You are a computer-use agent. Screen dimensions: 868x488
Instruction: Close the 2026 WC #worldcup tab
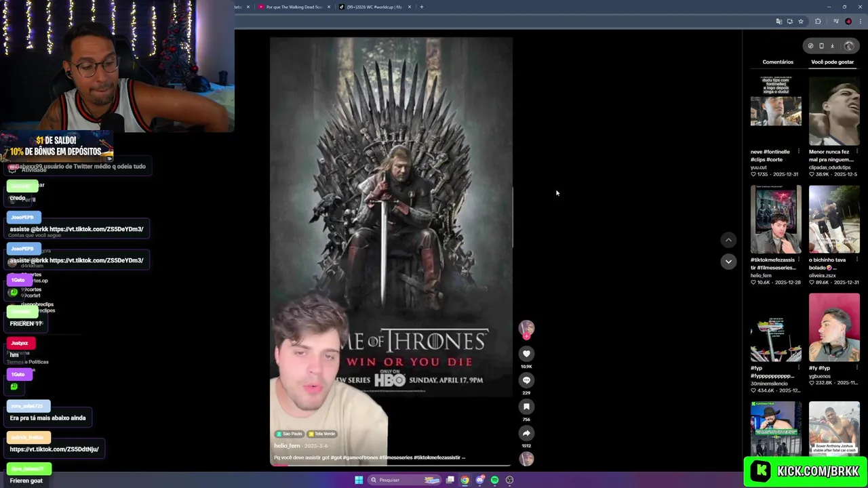pos(410,7)
